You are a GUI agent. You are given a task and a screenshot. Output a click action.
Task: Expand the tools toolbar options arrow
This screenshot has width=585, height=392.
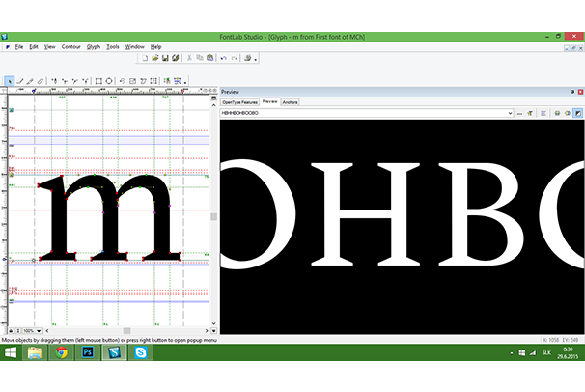click(186, 81)
